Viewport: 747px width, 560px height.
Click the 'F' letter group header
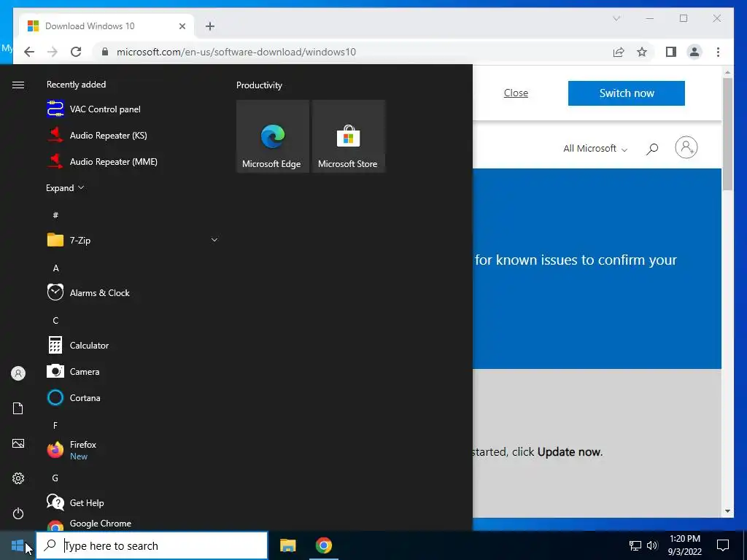[55, 425]
